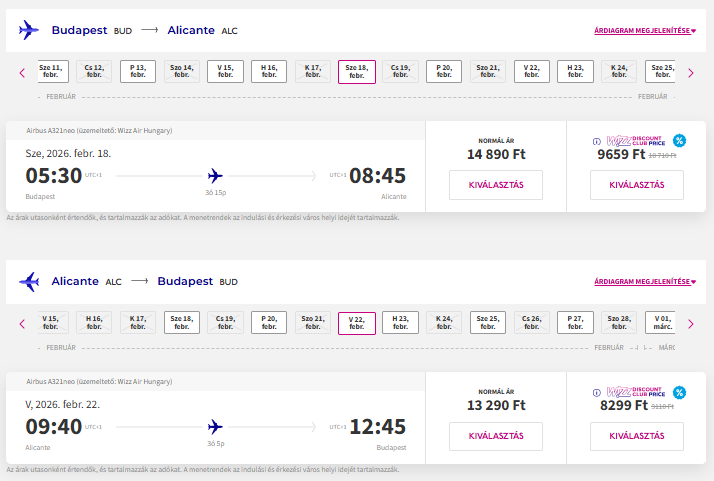
Task: Select outbound date tab Sze 11, febr.
Action: click(x=52, y=72)
